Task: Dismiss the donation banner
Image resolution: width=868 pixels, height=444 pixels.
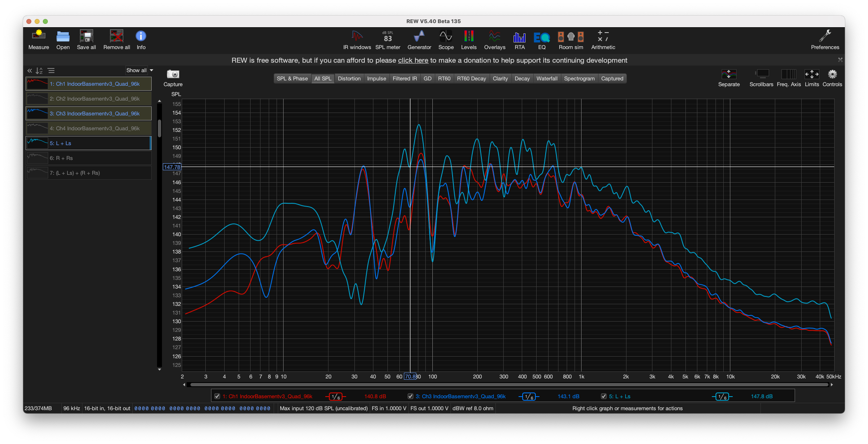Action: pyautogui.click(x=840, y=60)
